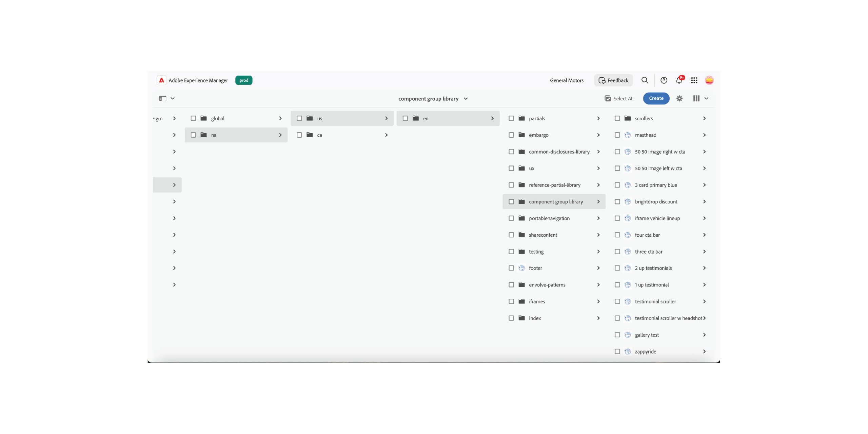Screen dimensions: 868x434
Task: Click the Create button
Action: coord(656,98)
